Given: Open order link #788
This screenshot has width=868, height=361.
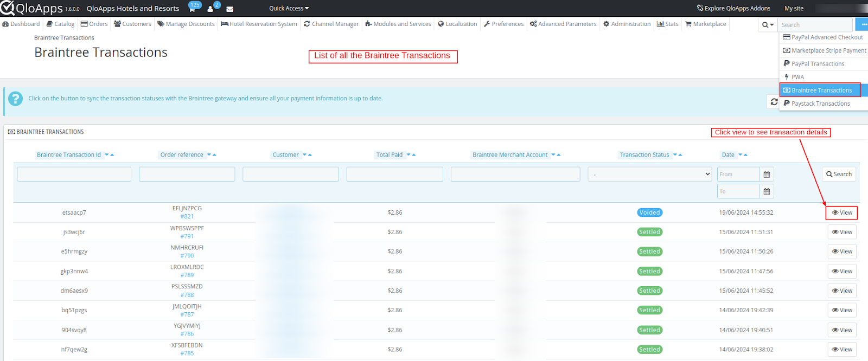Looking at the screenshot, I should (x=187, y=295).
